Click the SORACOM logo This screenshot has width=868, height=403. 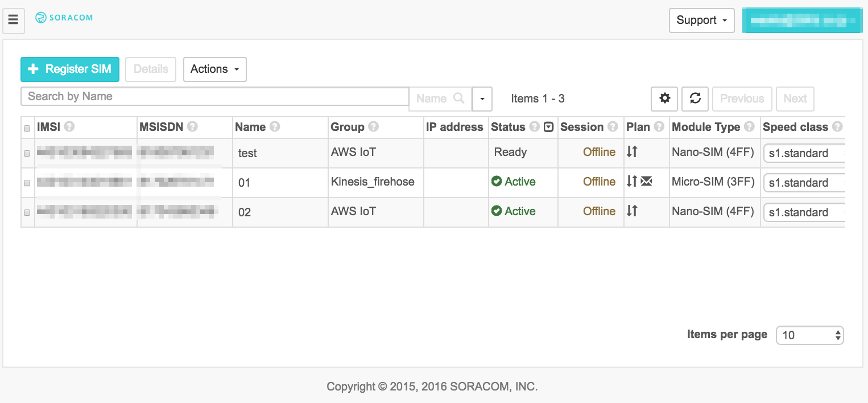coord(64,18)
